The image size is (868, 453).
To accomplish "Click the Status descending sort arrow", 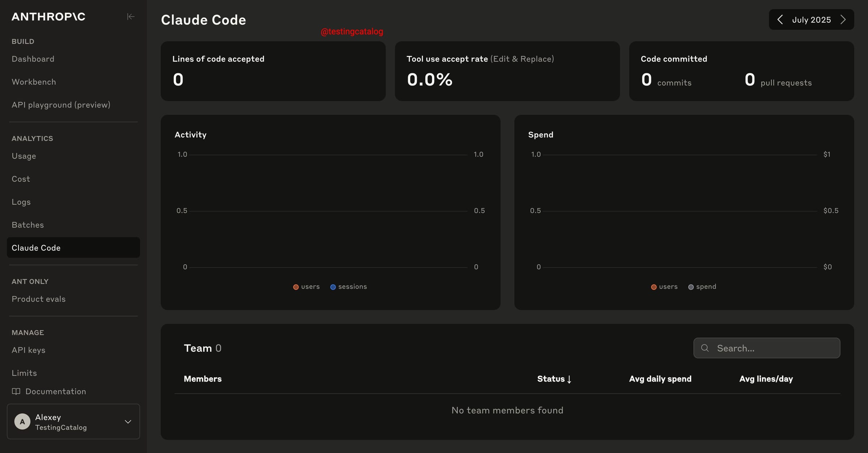I will point(570,380).
